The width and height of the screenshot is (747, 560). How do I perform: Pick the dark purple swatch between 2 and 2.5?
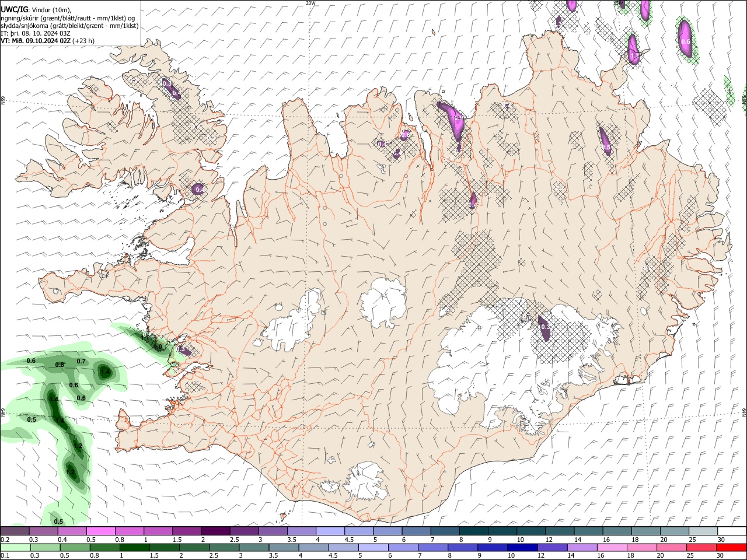pos(215,531)
